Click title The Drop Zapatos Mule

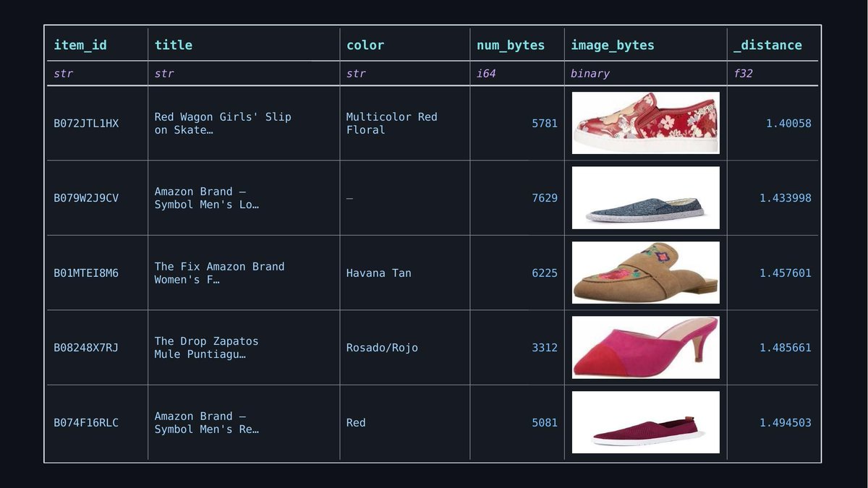(207, 348)
